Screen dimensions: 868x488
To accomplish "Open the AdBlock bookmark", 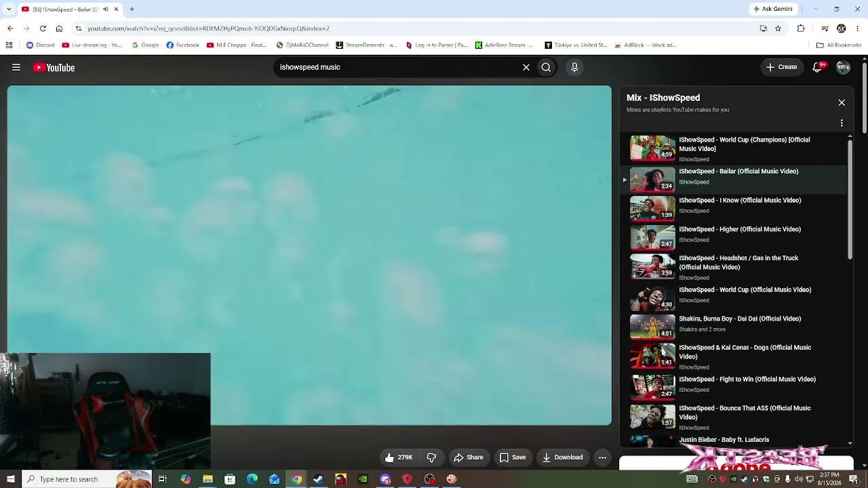I will (x=645, y=45).
